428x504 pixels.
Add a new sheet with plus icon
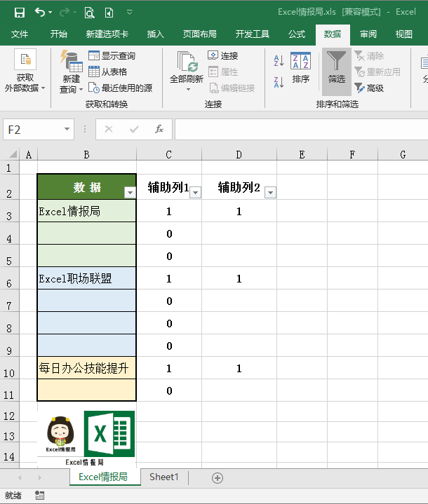coord(218,478)
